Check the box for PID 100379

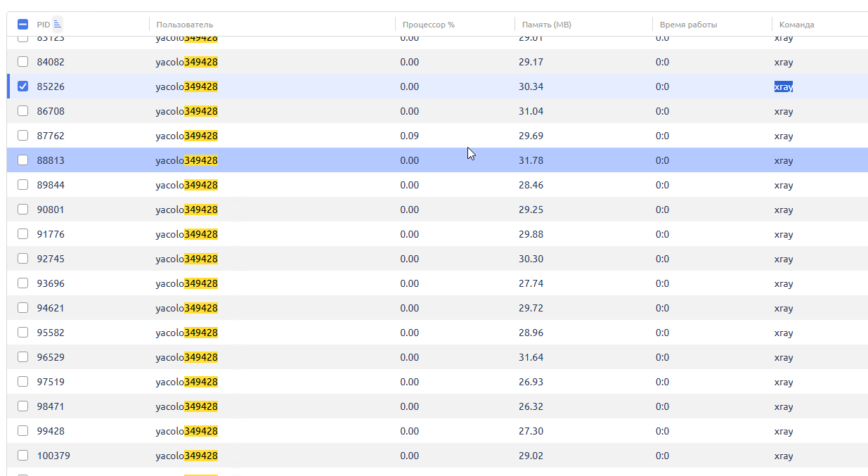coord(22,456)
